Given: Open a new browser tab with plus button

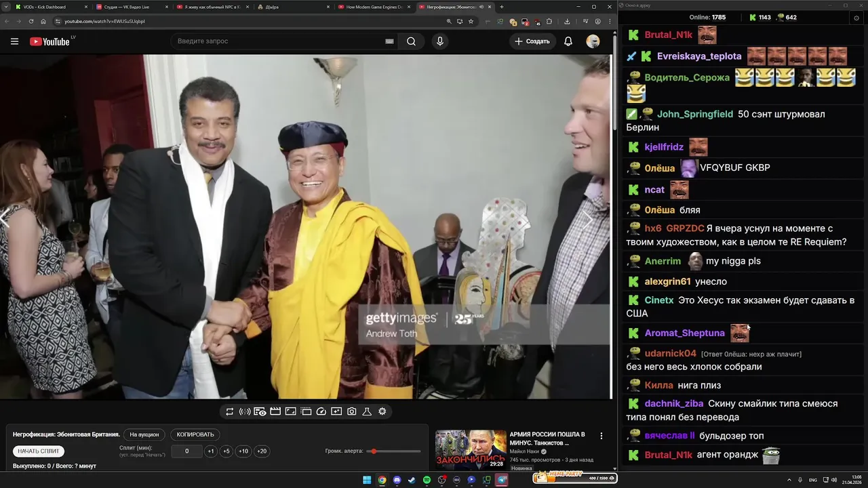Looking at the screenshot, I should pos(501,7).
